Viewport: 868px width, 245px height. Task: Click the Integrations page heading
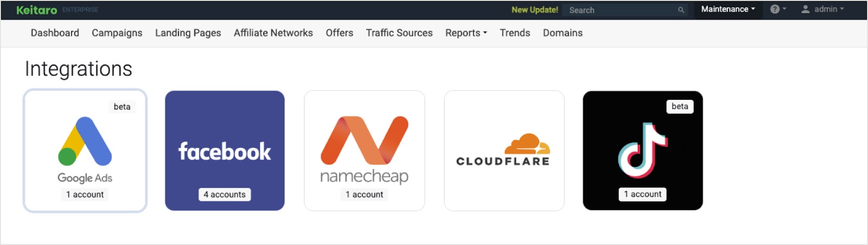point(79,69)
